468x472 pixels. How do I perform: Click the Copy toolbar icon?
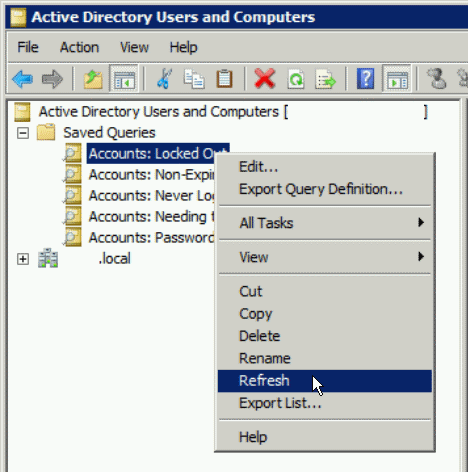point(194,79)
